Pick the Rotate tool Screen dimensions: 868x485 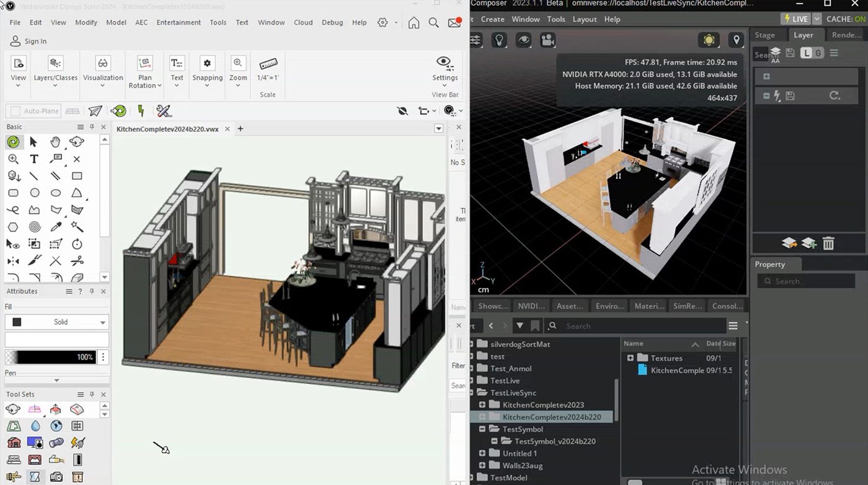pos(77,244)
